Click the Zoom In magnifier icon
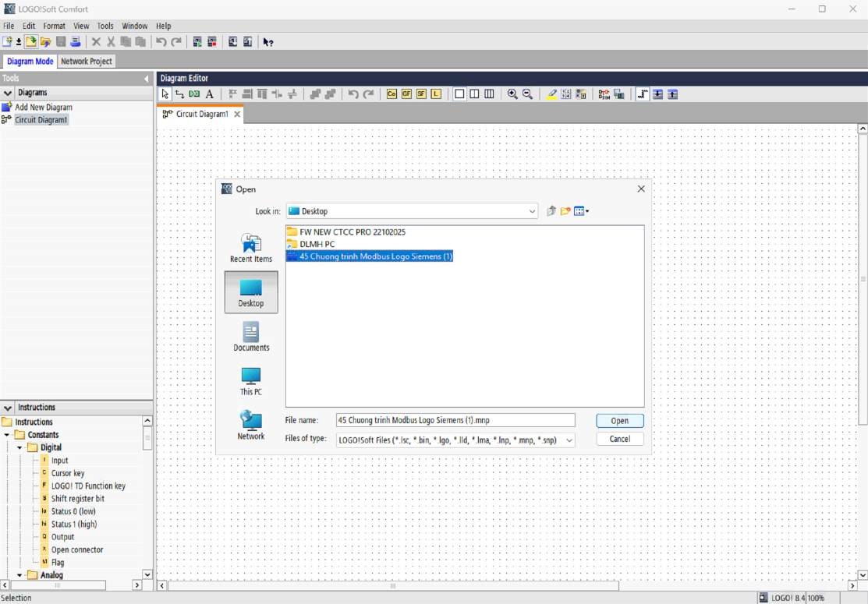Image resolution: width=868 pixels, height=604 pixels. point(512,94)
